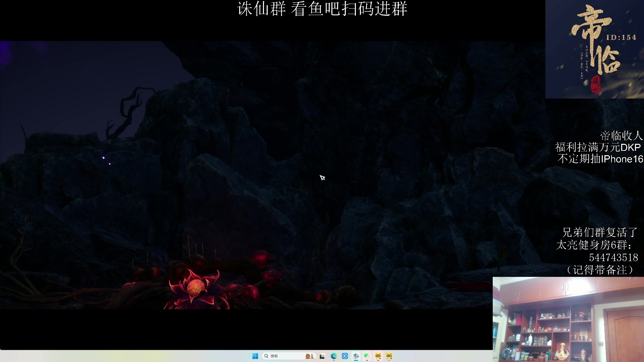Open Task View from the taskbar
The height and width of the screenshot is (362, 644).
point(322,356)
